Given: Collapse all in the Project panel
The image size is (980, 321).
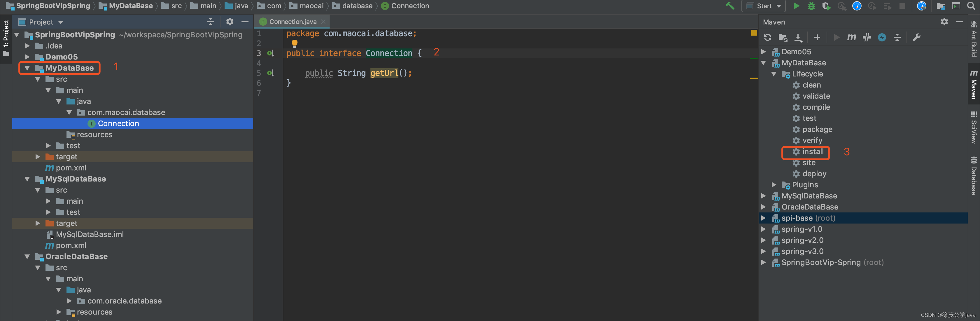Looking at the screenshot, I should click(210, 22).
